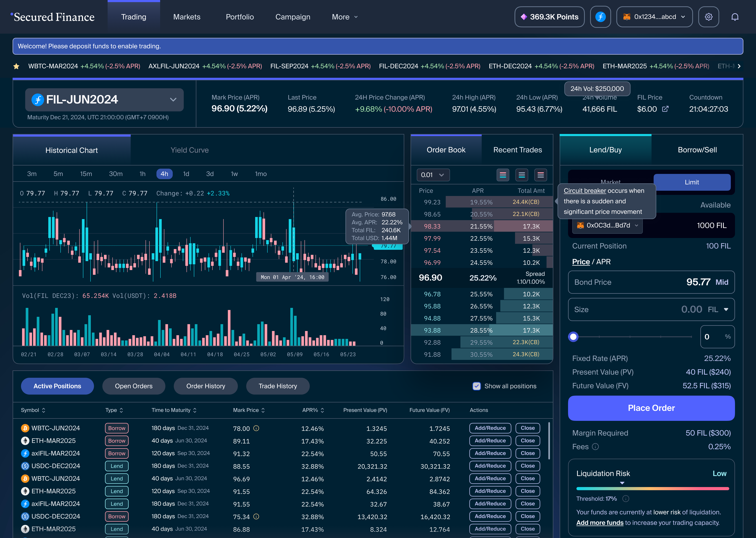
Task: Click the Liquidation Risk gradient bar
Action: [x=652, y=489]
